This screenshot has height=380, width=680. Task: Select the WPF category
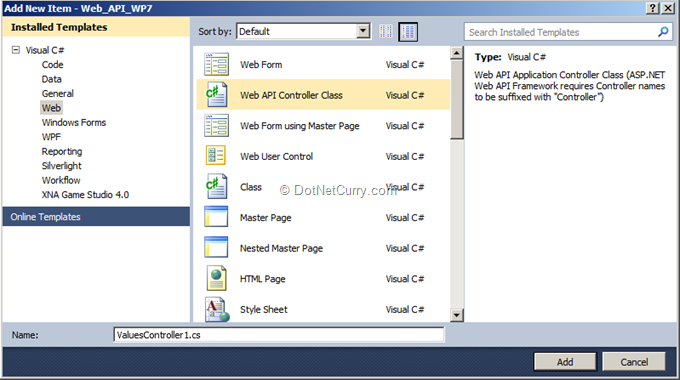point(51,137)
